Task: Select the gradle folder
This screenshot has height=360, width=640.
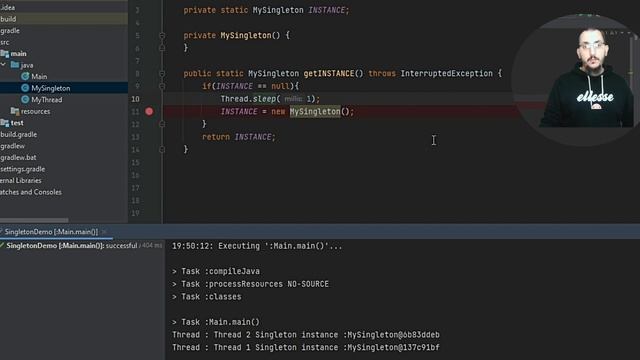Action: (x=10, y=31)
